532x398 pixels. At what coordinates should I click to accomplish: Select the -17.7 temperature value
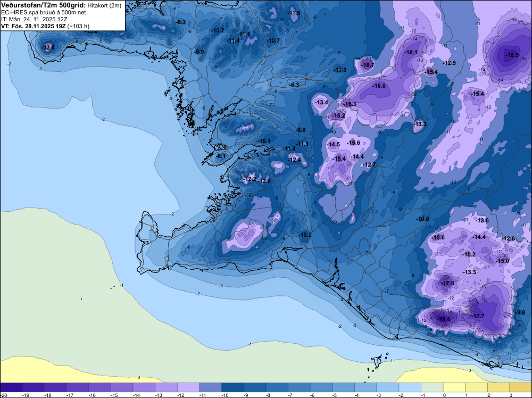pos(478,316)
